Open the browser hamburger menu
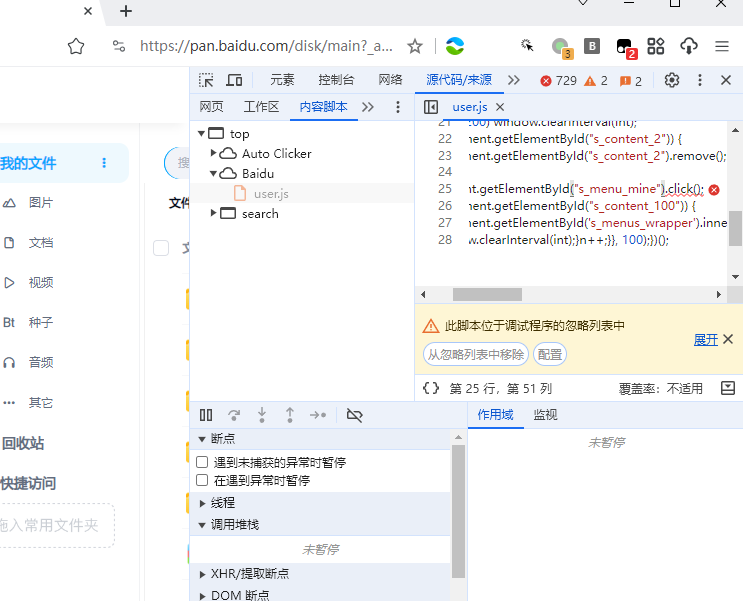743x601 pixels. click(x=722, y=46)
